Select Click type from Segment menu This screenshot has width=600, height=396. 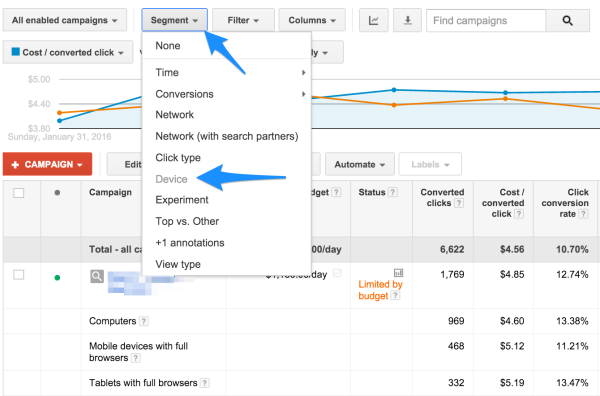click(x=178, y=158)
